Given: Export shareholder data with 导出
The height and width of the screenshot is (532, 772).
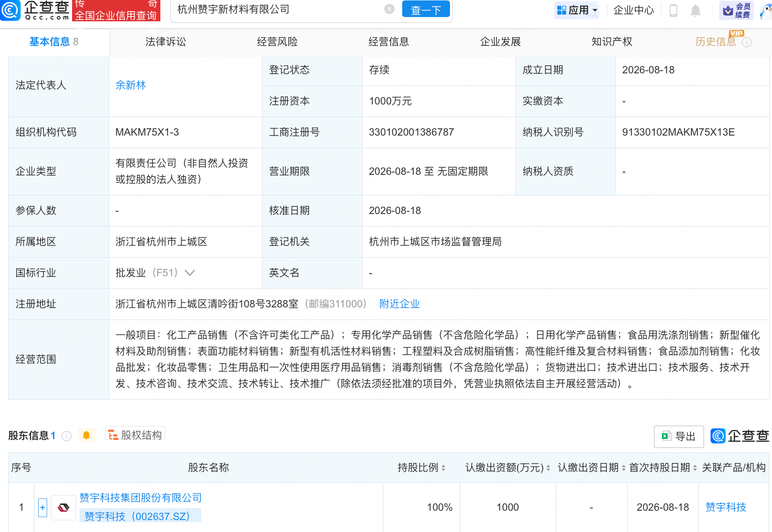Looking at the screenshot, I should point(679,437).
